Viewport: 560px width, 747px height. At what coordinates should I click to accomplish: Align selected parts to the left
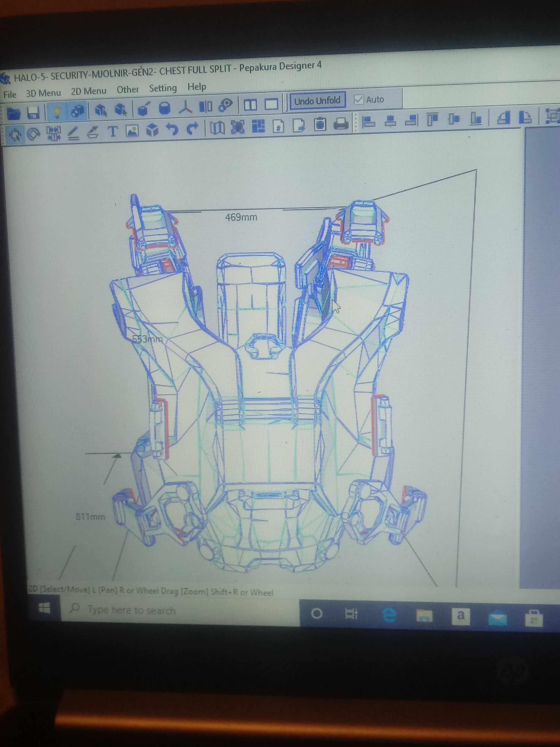pyautogui.click(x=368, y=122)
